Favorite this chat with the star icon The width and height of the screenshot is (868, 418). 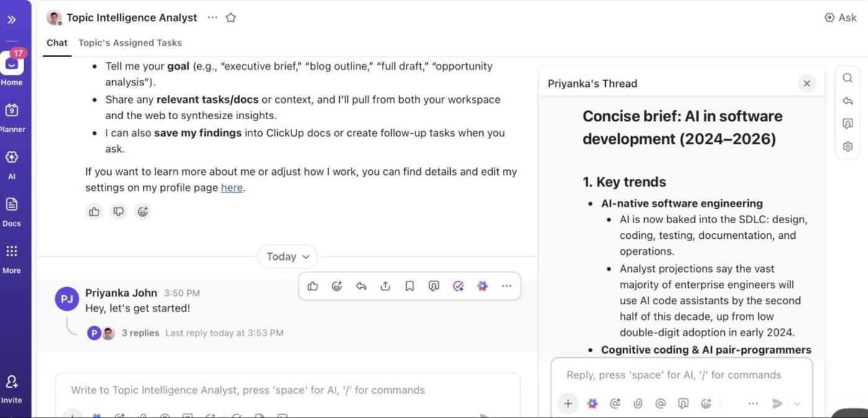231,18
